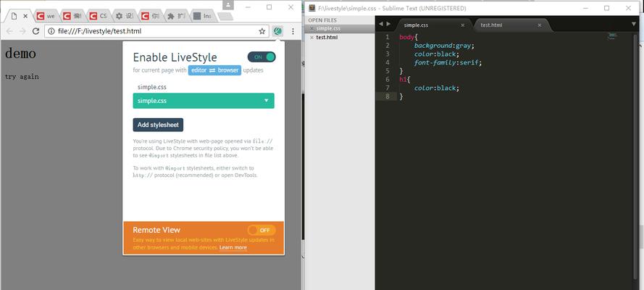Image resolution: width=644 pixels, height=290 pixels.
Task: Click Sublime's previous tab arrow
Action: [381, 24]
